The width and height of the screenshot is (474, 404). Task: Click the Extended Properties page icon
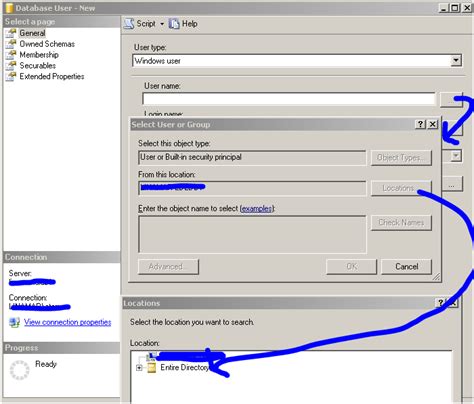click(11, 76)
